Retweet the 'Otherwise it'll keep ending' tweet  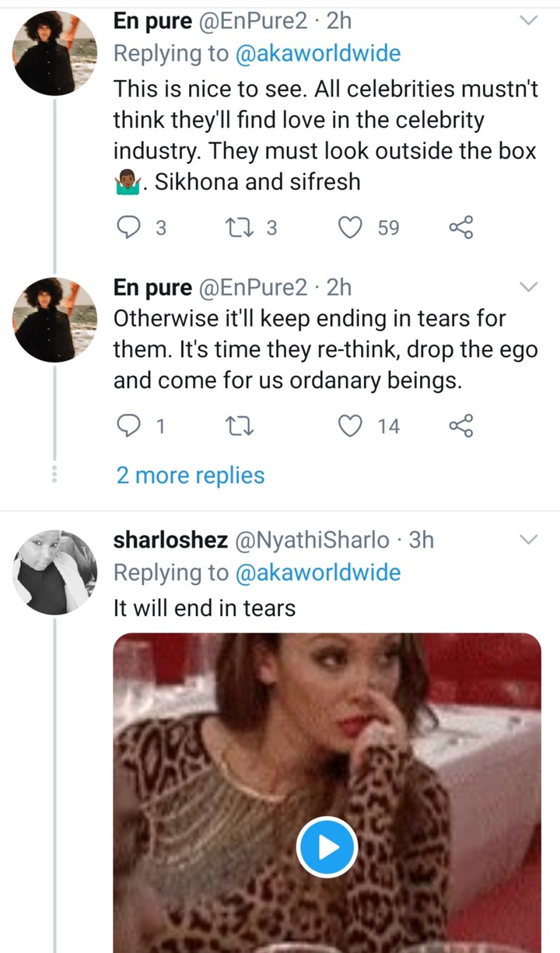233,426
